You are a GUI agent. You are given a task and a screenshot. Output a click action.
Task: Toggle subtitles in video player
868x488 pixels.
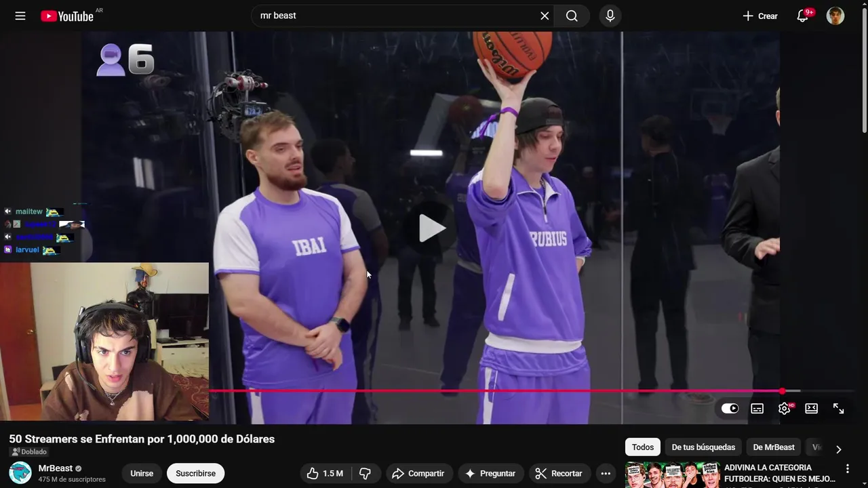click(757, 408)
